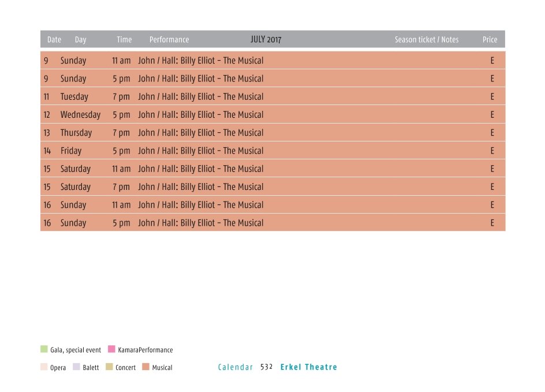The image size is (545, 392).
Task: Click the Opera legend label
Action: [x=58, y=368]
